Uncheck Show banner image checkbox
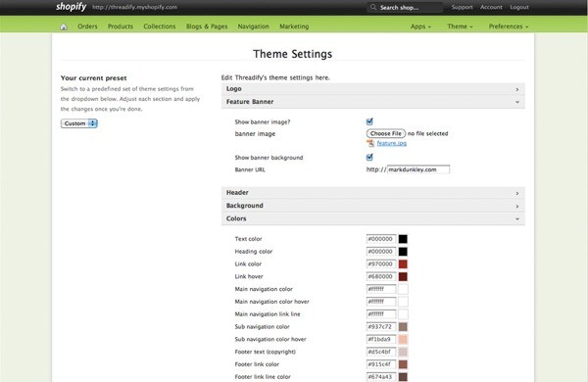This screenshot has height=382, width=588. [x=369, y=121]
